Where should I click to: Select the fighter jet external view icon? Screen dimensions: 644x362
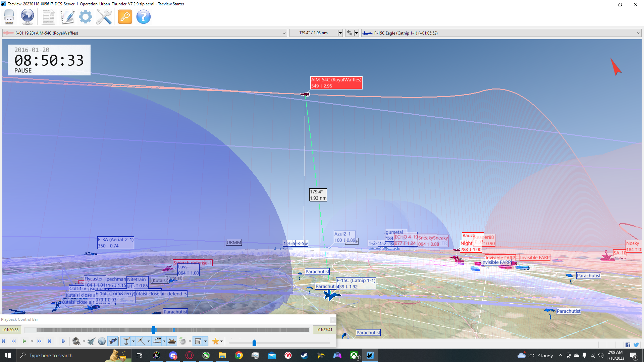pyautogui.click(x=91, y=341)
